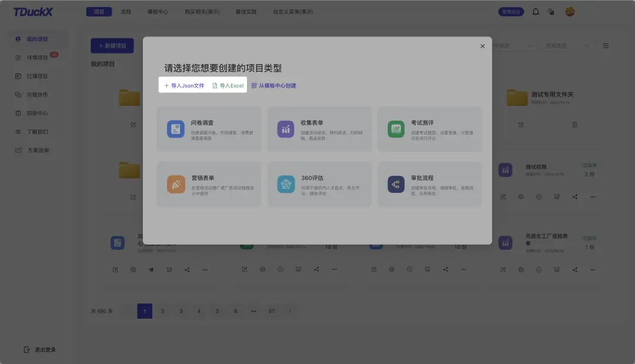Select the 营销表单 project type card
The width and height of the screenshot is (635, 364).
tap(209, 184)
